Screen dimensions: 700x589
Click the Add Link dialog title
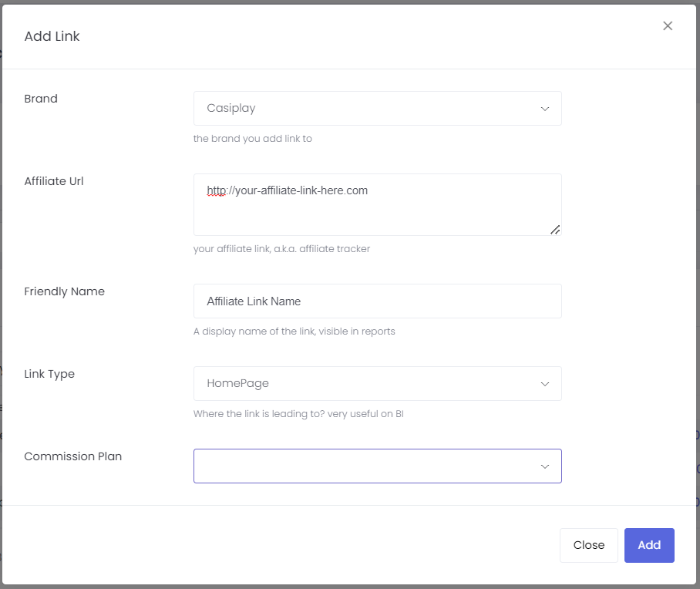coord(52,36)
